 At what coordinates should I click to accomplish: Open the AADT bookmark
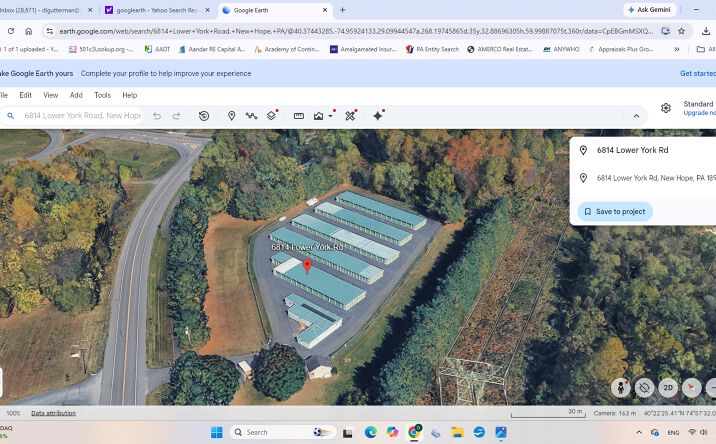coord(157,49)
